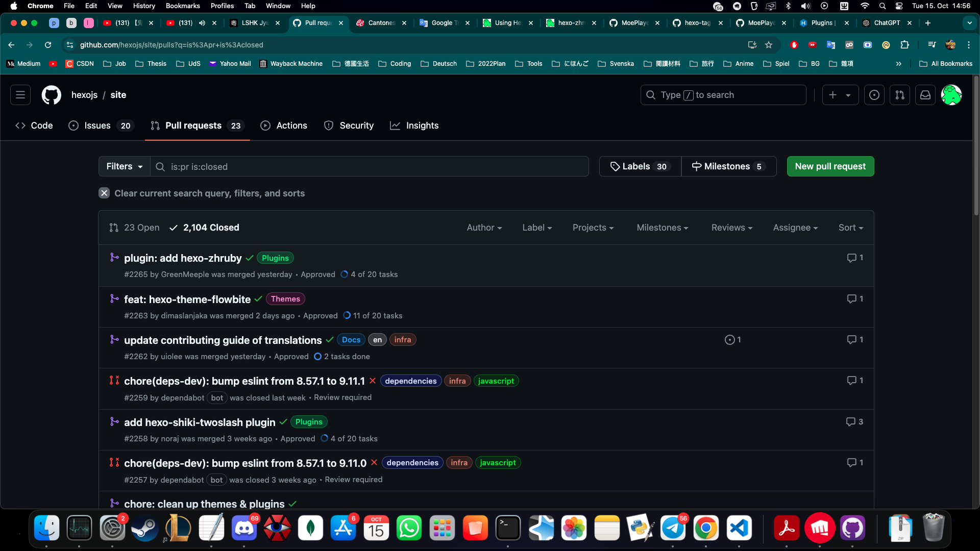Filter by the Docs label
980x551 pixels.
coord(351,340)
